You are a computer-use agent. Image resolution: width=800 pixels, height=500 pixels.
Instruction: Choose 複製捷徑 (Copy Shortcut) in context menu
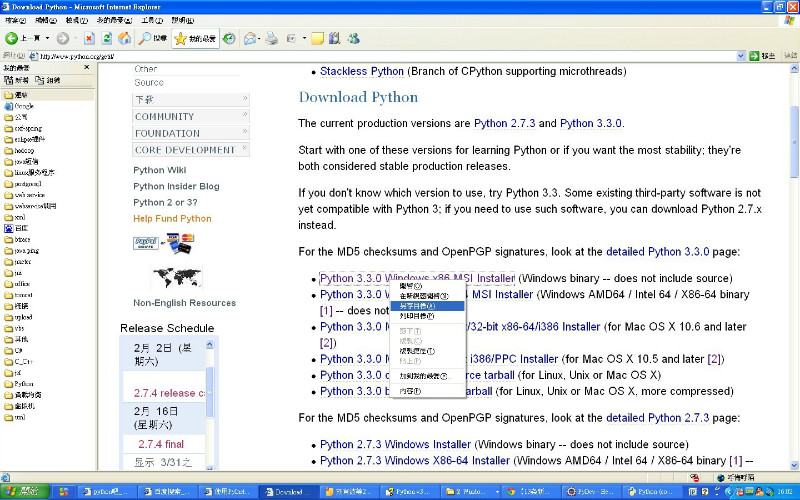(x=428, y=351)
